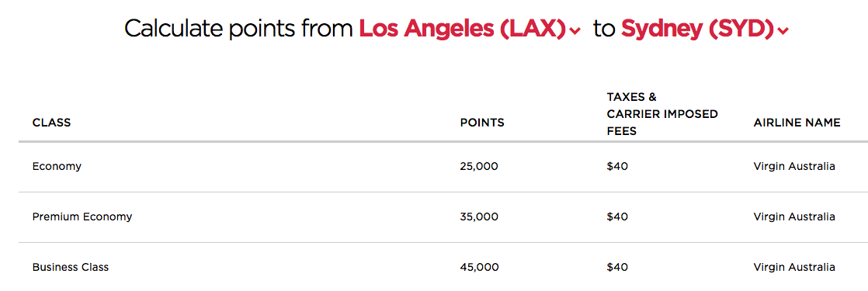Open the Sydney (SYD) destination dropdown
This screenshot has height=291, width=868.
click(704, 29)
